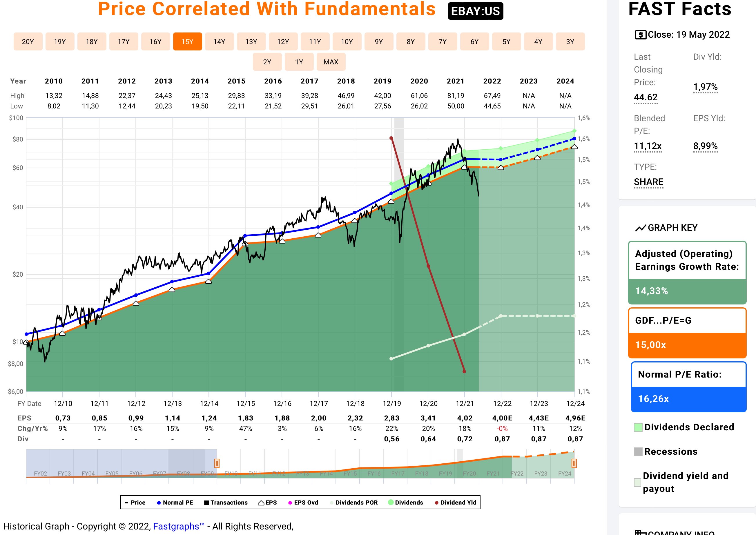This screenshot has width=756, height=535.
Task: Click the EBAY:US ticker badge
Action: [x=475, y=11]
